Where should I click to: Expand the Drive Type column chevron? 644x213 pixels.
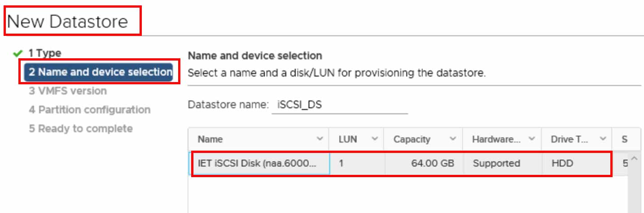point(603,139)
